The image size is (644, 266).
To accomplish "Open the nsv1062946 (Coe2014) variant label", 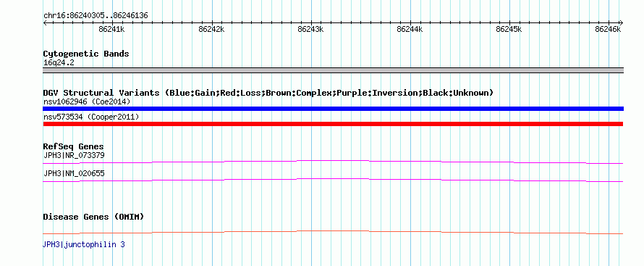I will [x=87, y=101].
